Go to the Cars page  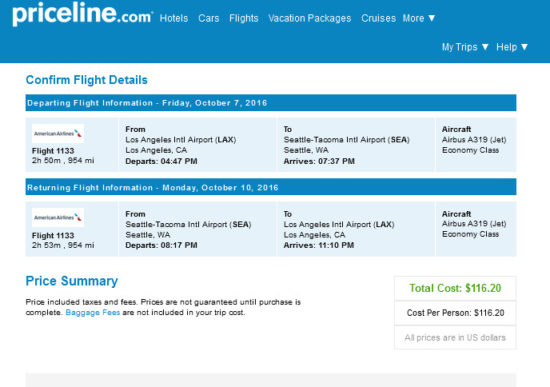(x=208, y=18)
